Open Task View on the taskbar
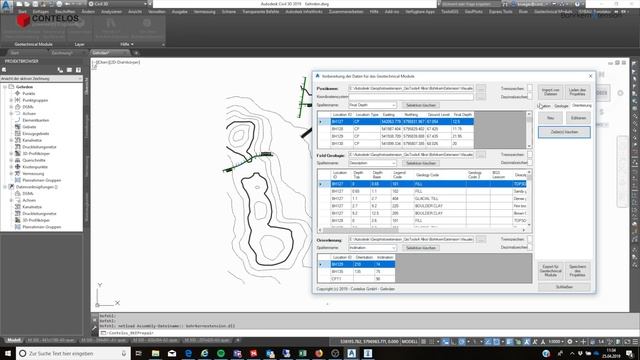 138,353
